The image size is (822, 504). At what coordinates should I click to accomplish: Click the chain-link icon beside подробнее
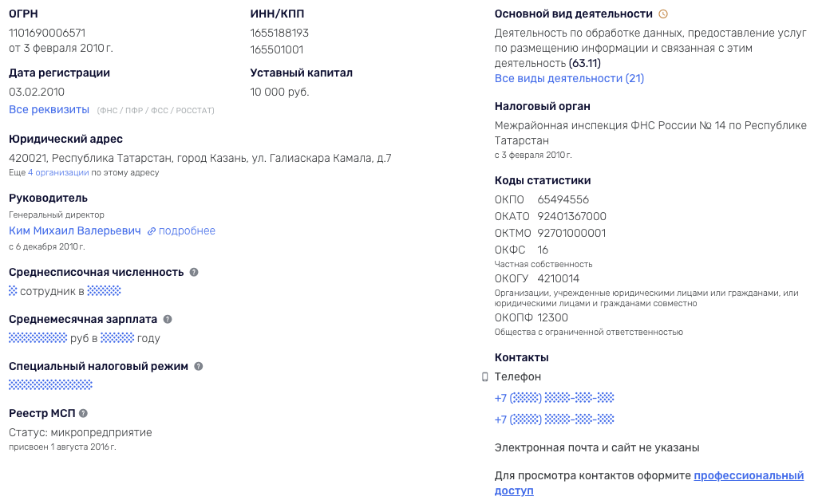[152, 230]
